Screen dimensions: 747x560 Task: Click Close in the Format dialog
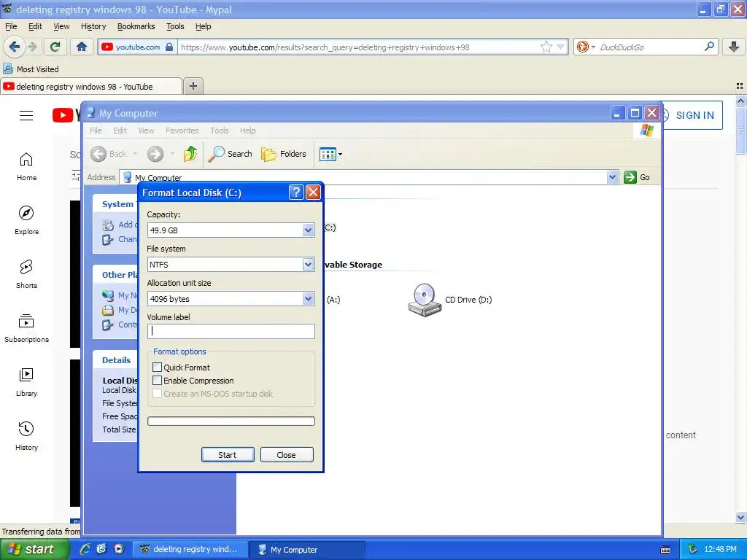click(286, 455)
